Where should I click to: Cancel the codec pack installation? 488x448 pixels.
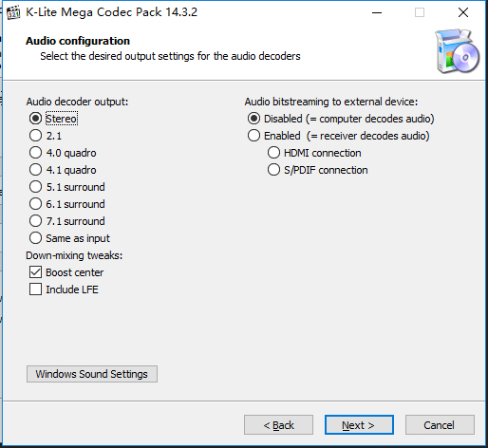point(440,425)
